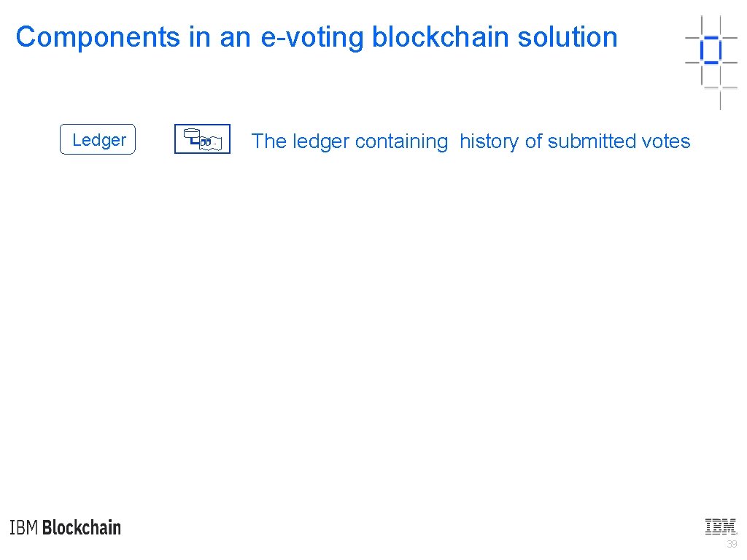Click the word 'Blockchain' in bottom-left logo

pyautogui.click(x=82, y=527)
